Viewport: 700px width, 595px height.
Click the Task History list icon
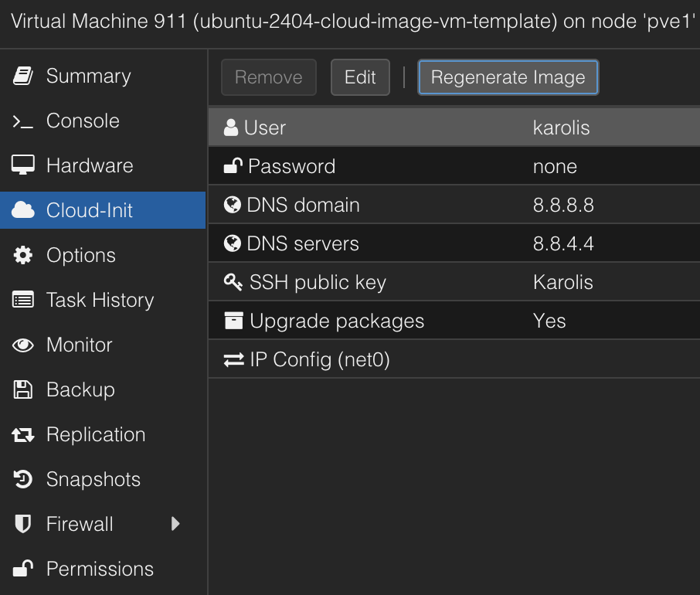pyautogui.click(x=23, y=301)
